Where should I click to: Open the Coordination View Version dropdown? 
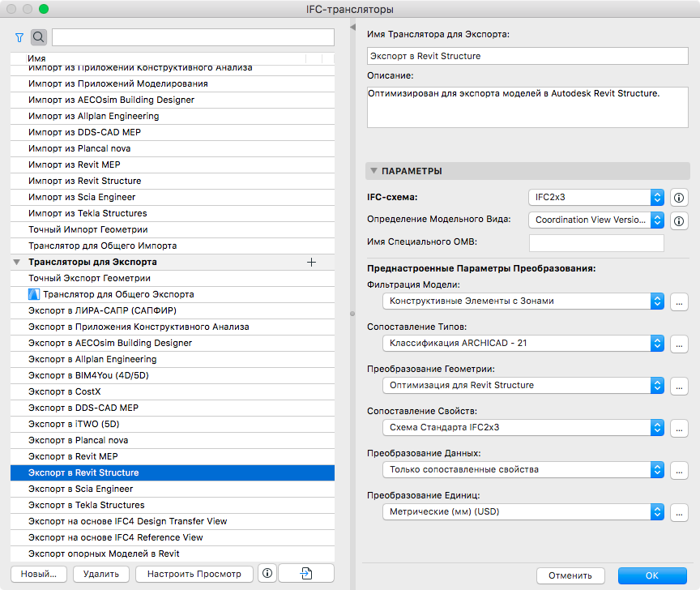click(x=596, y=220)
